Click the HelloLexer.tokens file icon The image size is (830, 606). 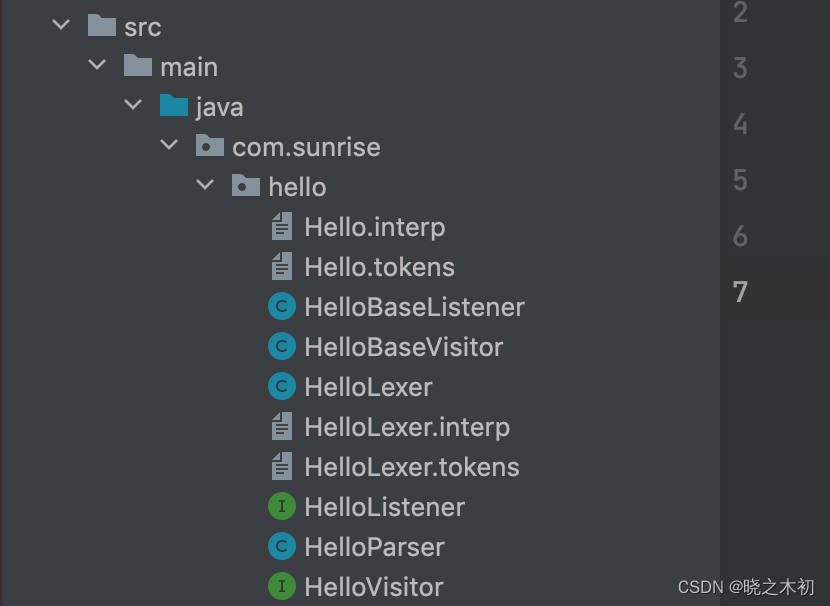[x=282, y=467]
